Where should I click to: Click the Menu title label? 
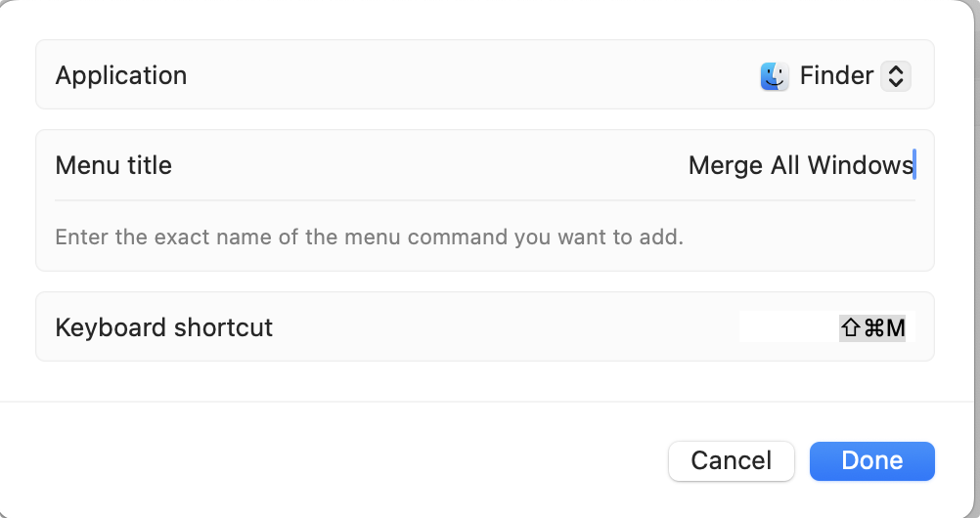[113, 165]
